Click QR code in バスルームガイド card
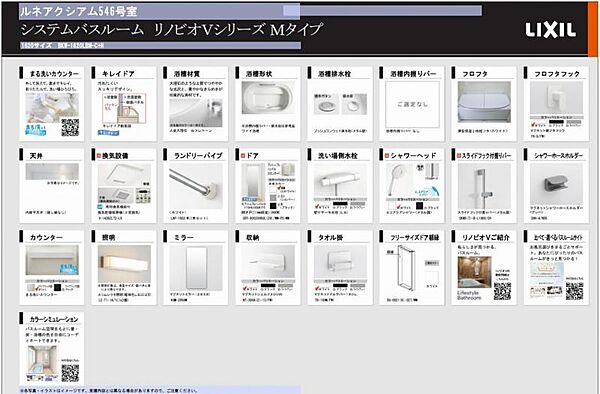600x394 pixels. tap(574, 292)
